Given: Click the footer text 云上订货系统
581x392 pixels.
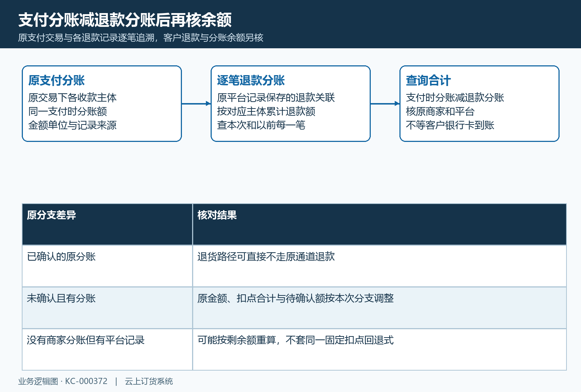Looking at the screenshot, I should (149, 381).
